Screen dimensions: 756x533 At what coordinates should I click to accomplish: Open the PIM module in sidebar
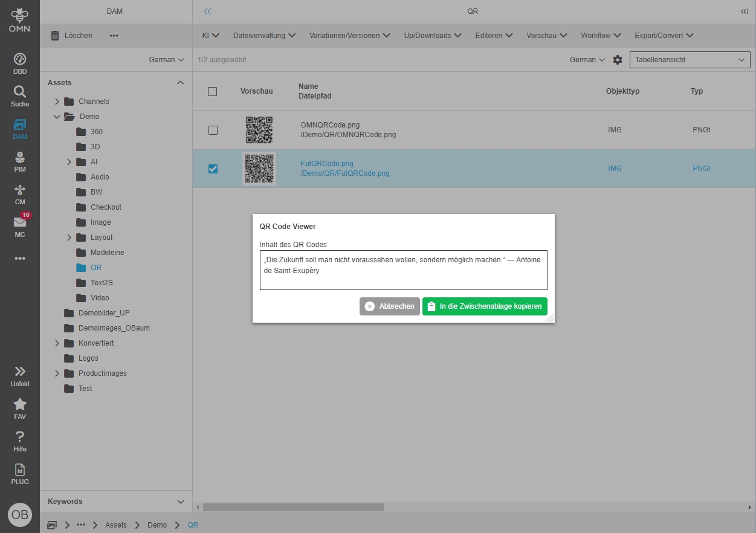click(x=20, y=161)
